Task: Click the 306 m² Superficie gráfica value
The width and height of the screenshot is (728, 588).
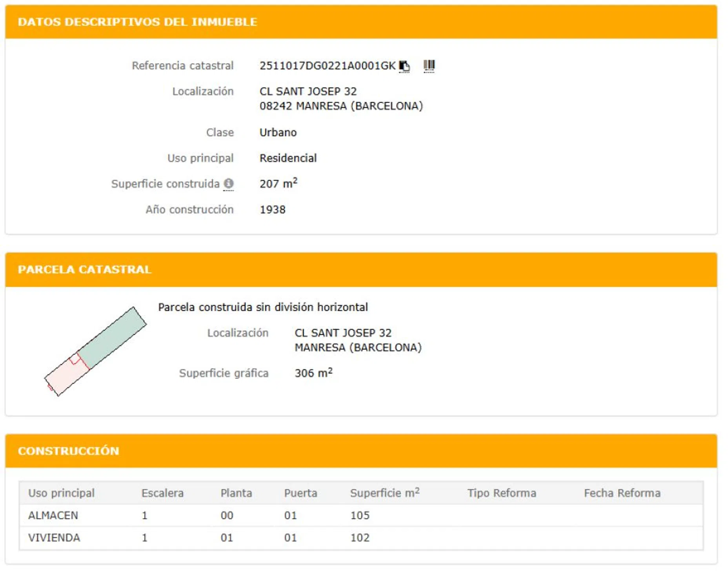Action: tap(313, 373)
